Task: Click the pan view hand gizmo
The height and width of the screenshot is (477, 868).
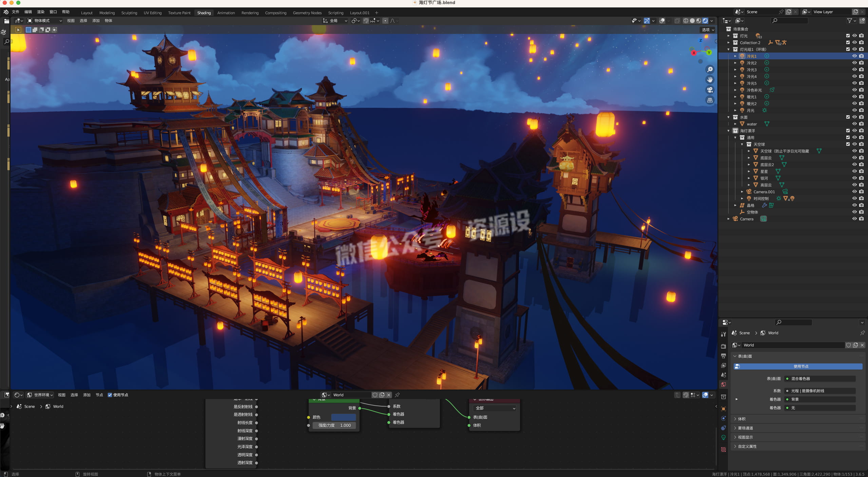Action: 710,80
